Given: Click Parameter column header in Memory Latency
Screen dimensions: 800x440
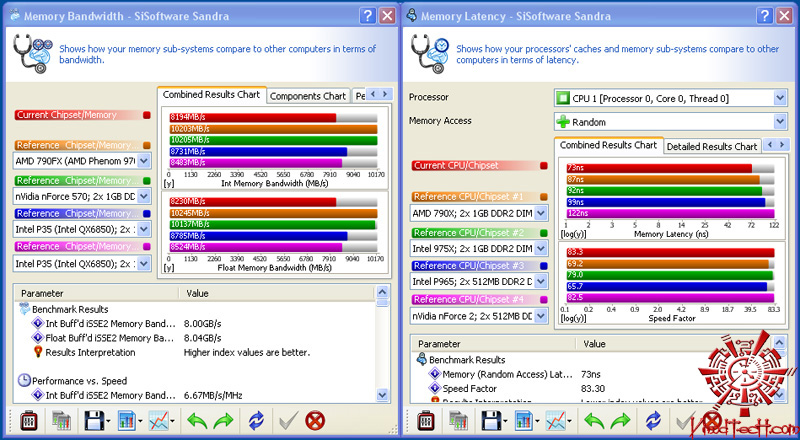Looking at the screenshot, I should (494, 344).
